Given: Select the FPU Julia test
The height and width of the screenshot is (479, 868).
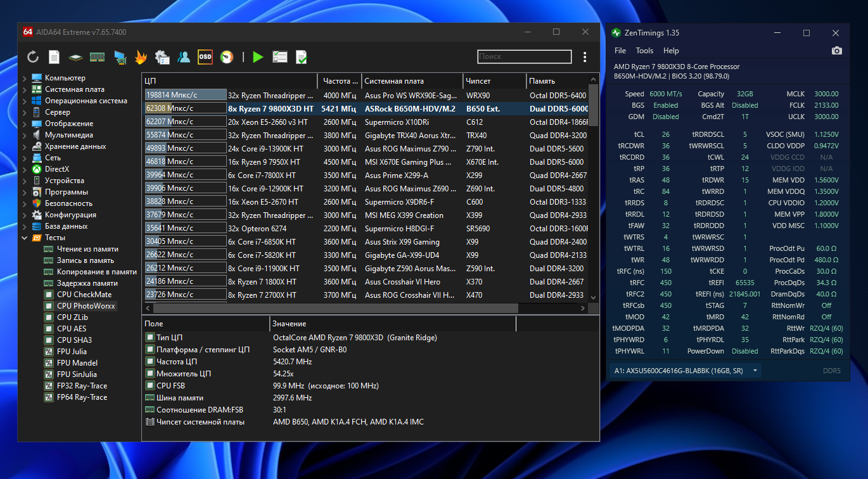Looking at the screenshot, I should click(72, 352).
